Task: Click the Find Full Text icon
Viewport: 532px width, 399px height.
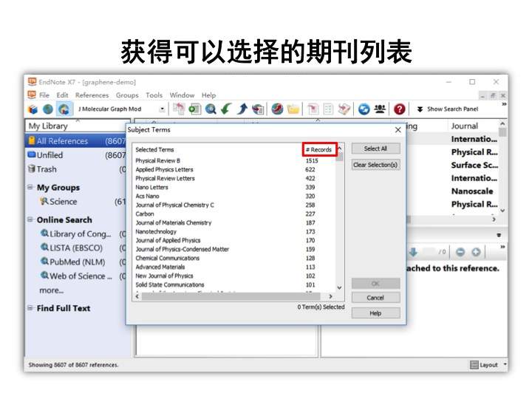Action: (x=258, y=109)
